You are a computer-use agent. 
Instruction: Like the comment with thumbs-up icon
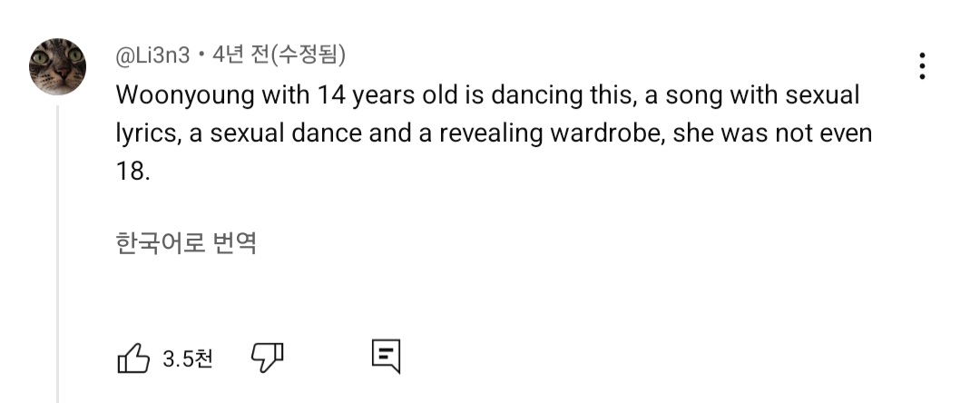point(133,359)
